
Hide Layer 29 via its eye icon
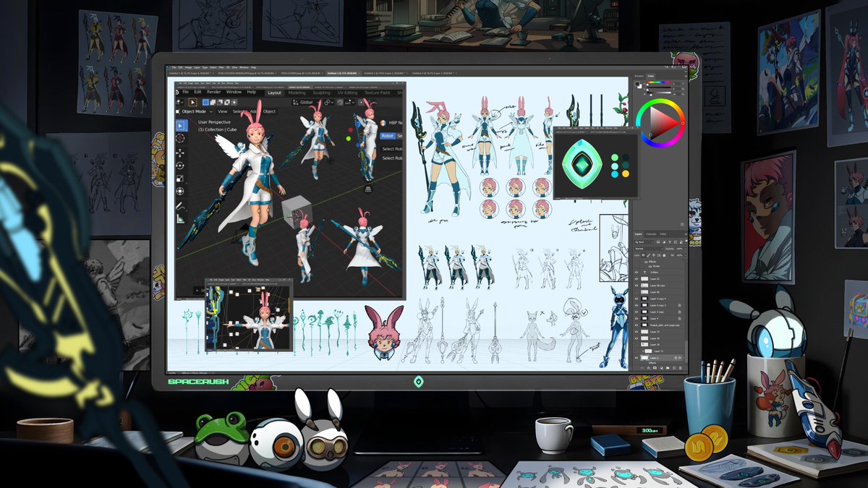637,332
